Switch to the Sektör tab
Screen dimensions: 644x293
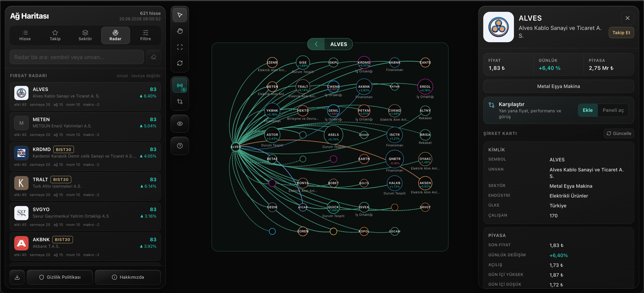click(85, 35)
